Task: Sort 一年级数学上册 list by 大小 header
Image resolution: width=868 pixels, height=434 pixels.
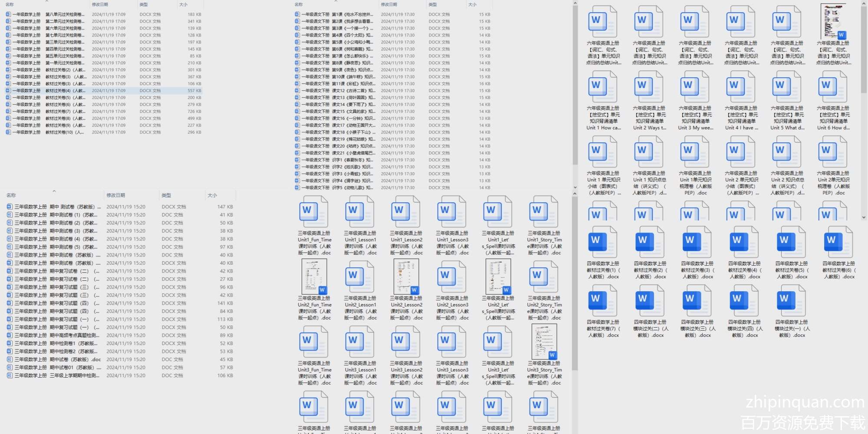Action: (184, 5)
